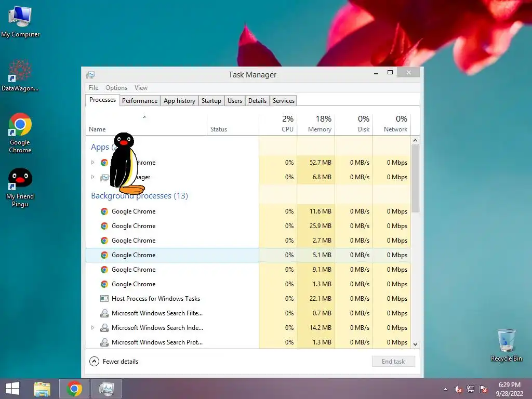Click the Task Manager title bar icon

90,75
